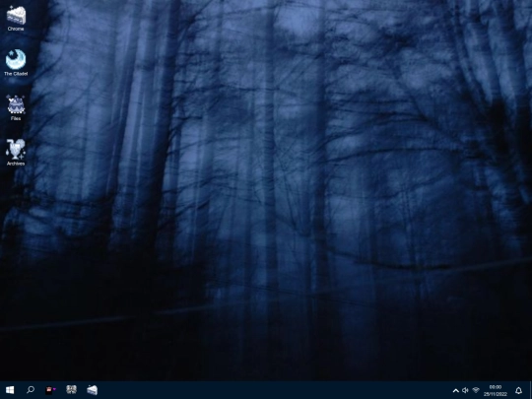The width and height of the screenshot is (532, 399).
Task: Show hidden system tray icons
Action: pos(456,390)
